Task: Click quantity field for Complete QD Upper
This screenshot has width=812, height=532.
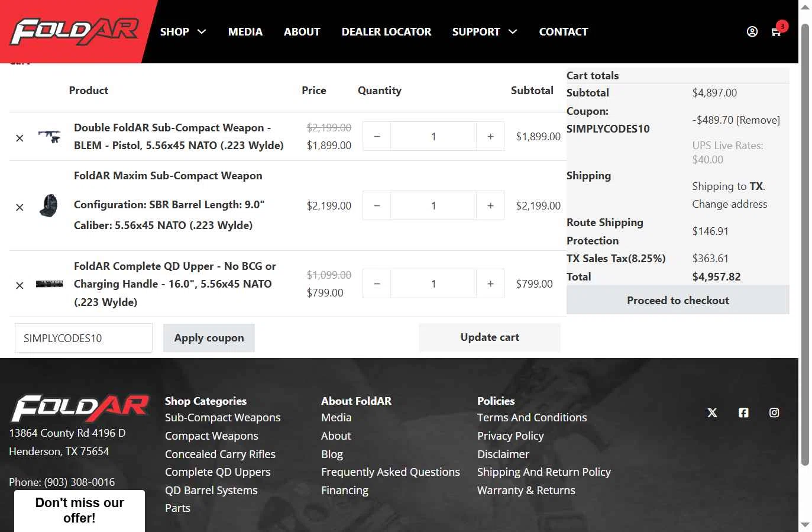Action: (434, 283)
